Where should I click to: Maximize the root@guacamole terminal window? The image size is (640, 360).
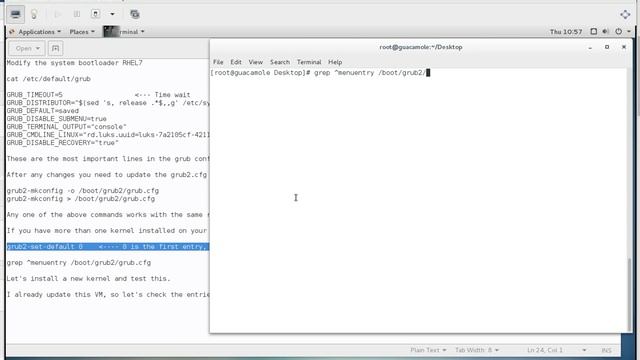(x=607, y=47)
